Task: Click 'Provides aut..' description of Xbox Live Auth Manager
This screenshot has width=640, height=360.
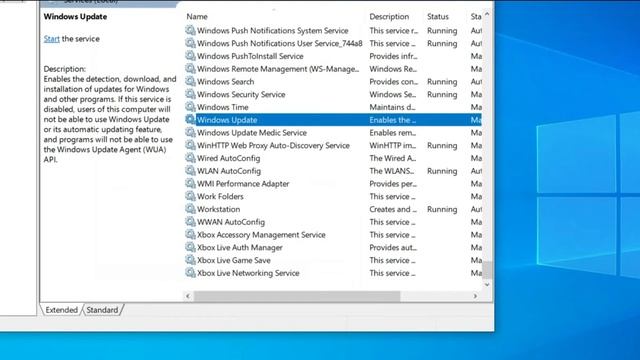Action: pyautogui.click(x=392, y=247)
